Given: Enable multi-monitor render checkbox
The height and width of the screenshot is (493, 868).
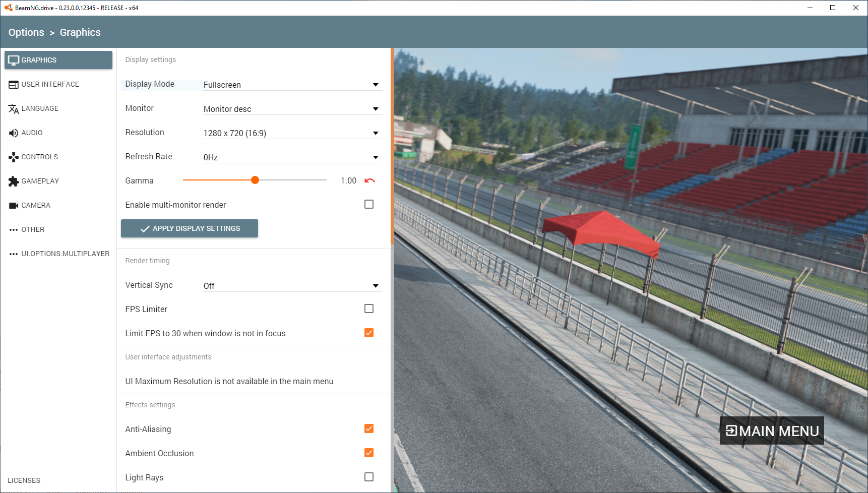Looking at the screenshot, I should click(369, 204).
